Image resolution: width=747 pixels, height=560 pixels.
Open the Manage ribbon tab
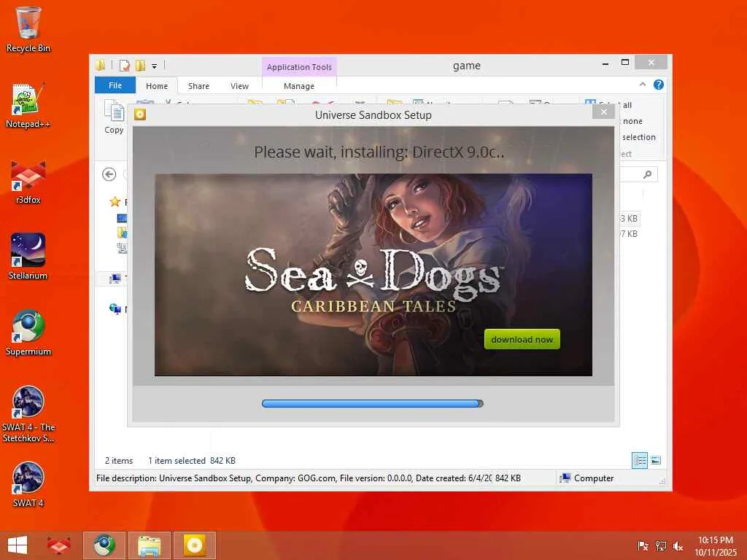299,86
